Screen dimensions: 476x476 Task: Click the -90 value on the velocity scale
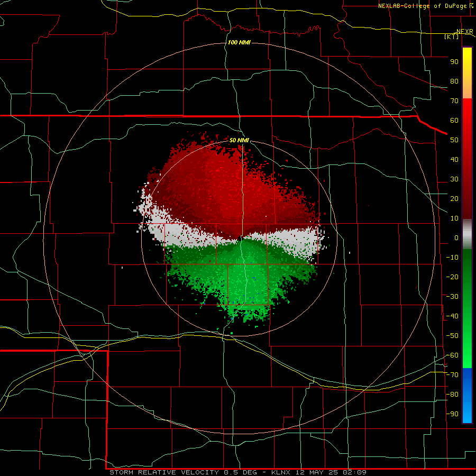pyautogui.click(x=452, y=414)
